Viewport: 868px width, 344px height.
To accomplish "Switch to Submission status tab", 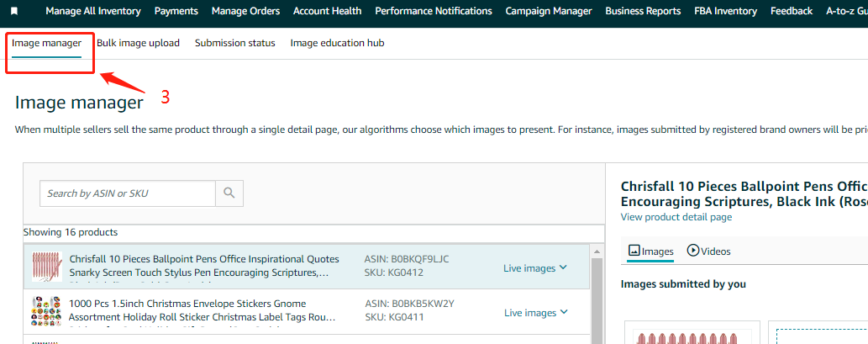I will tap(234, 43).
